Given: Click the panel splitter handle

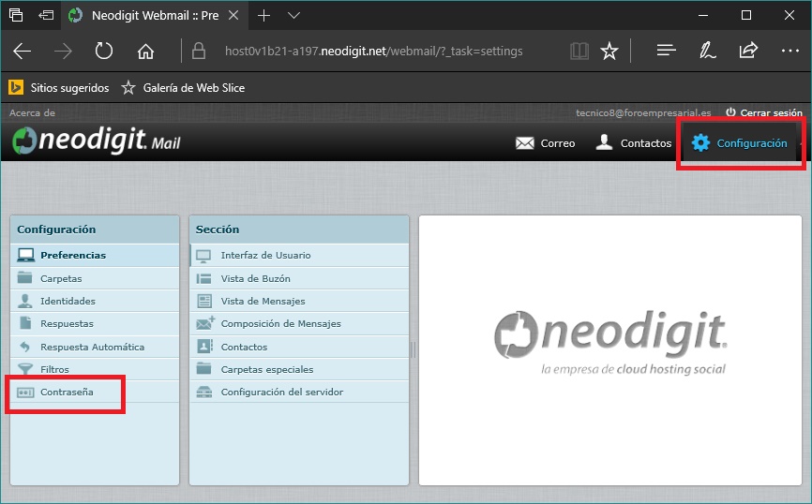Looking at the screenshot, I should [414, 350].
